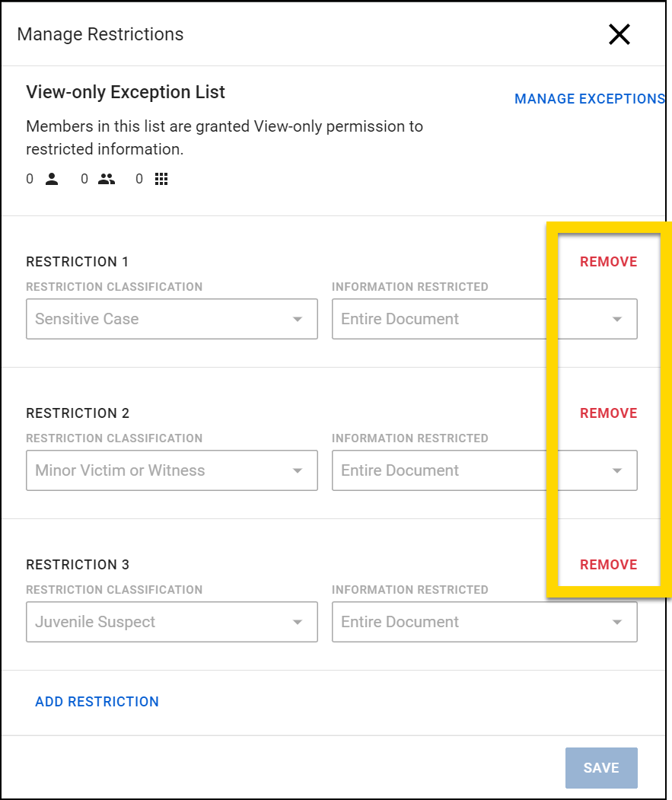Remove Restriction 1
Screen dimensions: 672x800
[608, 261]
